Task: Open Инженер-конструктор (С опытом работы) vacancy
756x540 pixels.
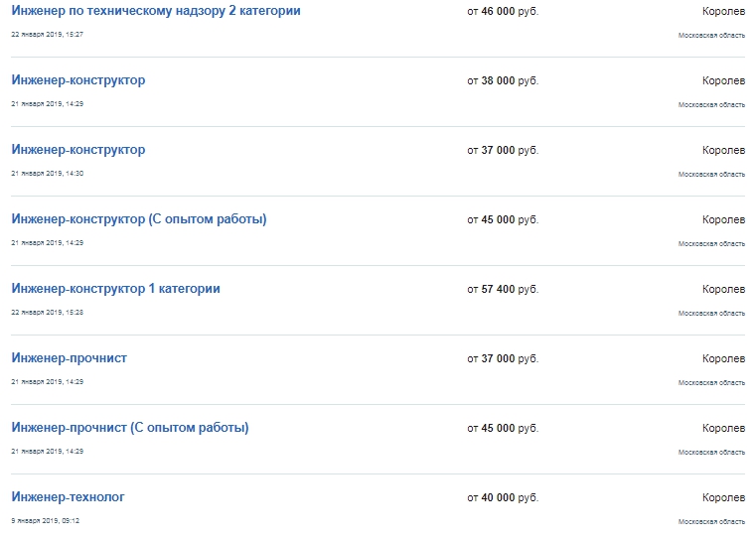Action: [139, 219]
